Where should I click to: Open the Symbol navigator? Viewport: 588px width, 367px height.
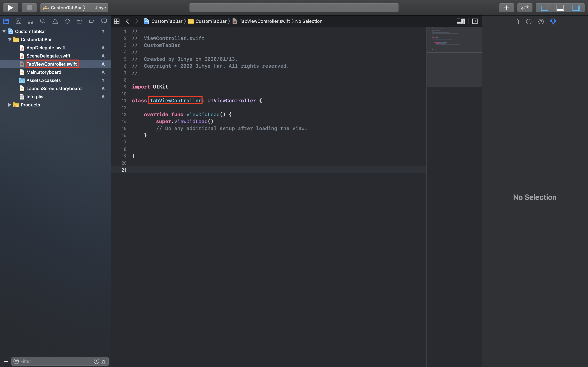tap(30, 21)
